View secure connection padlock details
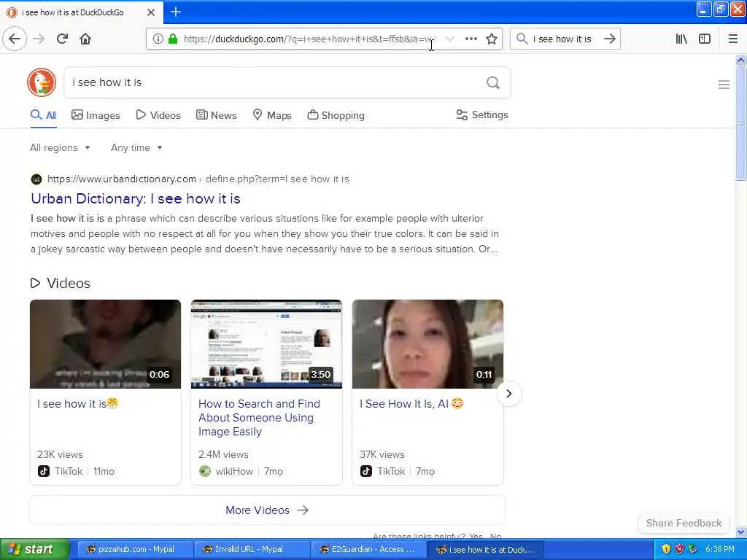The width and height of the screenshot is (747, 560). click(x=173, y=39)
